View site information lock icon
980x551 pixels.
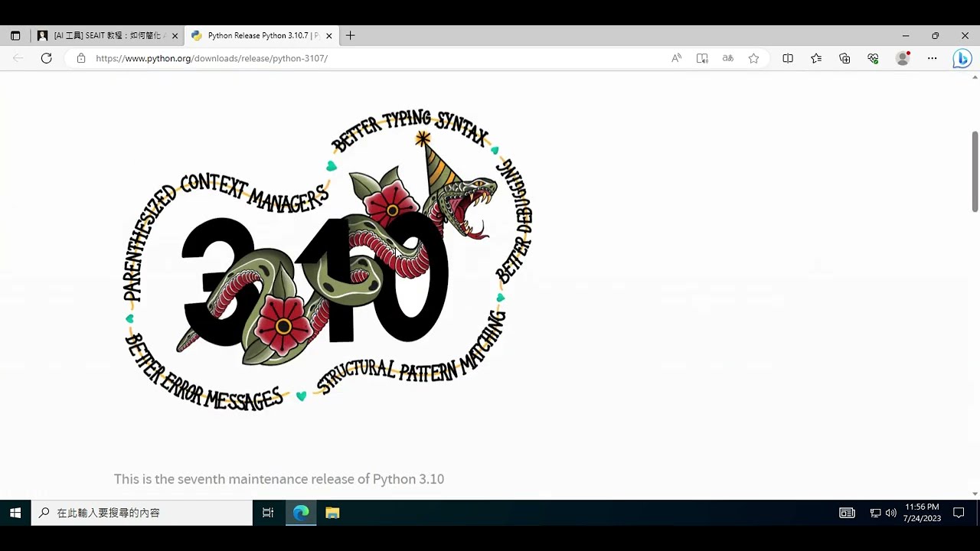pos(81,58)
